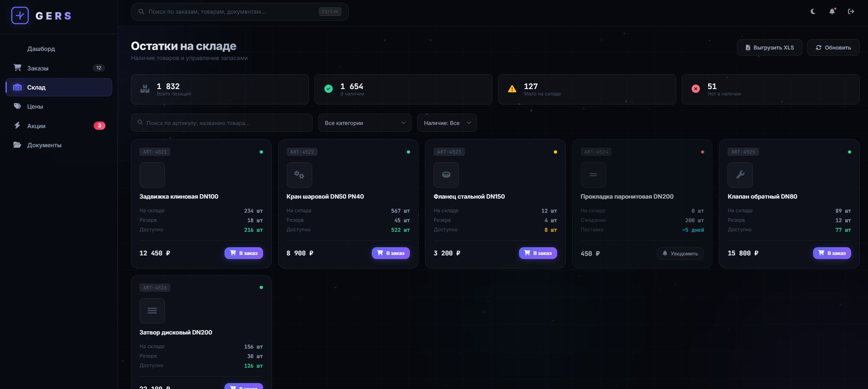
Task: Click the warning triangle low-stock icon
Action: click(x=512, y=89)
